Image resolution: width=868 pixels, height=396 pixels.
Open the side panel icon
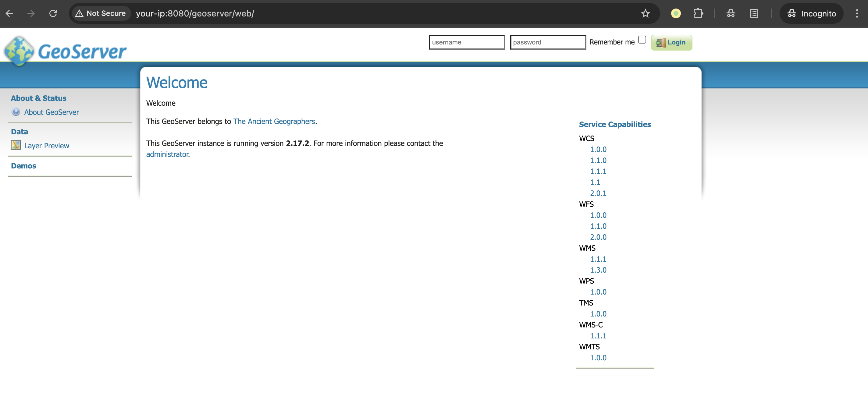(754, 13)
